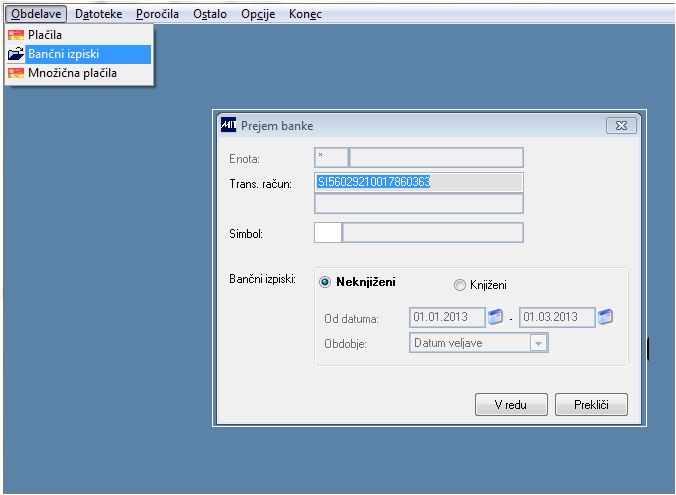Open the Poročila menu
This screenshot has width=676, height=495.
[x=157, y=14]
